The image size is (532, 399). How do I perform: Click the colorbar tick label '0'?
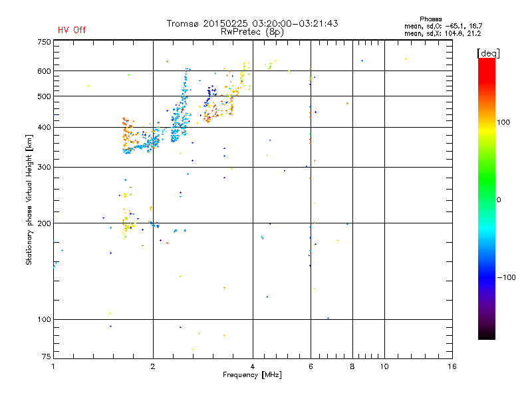coord(499,200)
